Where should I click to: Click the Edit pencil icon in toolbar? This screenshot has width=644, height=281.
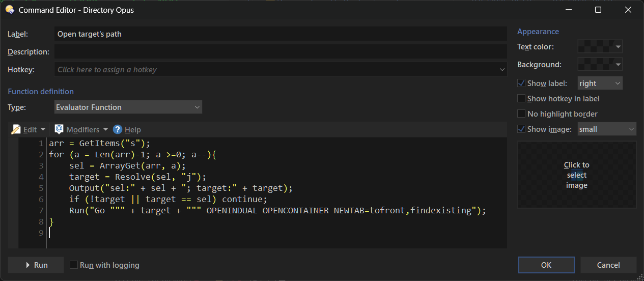16,129
